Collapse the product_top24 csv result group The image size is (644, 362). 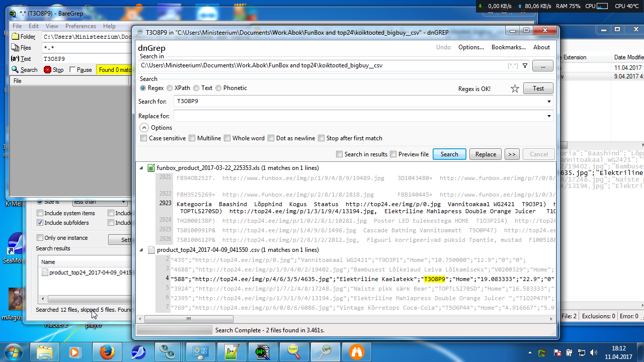(x=141, y=250)
